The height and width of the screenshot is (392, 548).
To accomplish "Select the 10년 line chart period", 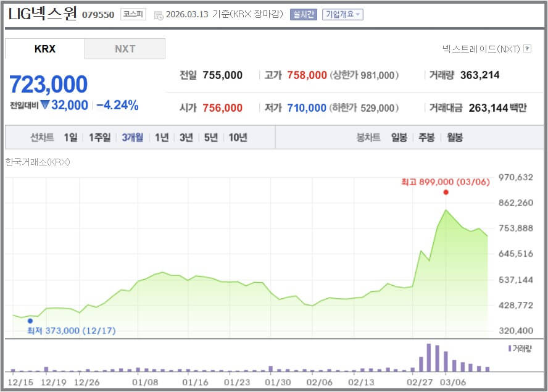I will click(x=238, y=138).
